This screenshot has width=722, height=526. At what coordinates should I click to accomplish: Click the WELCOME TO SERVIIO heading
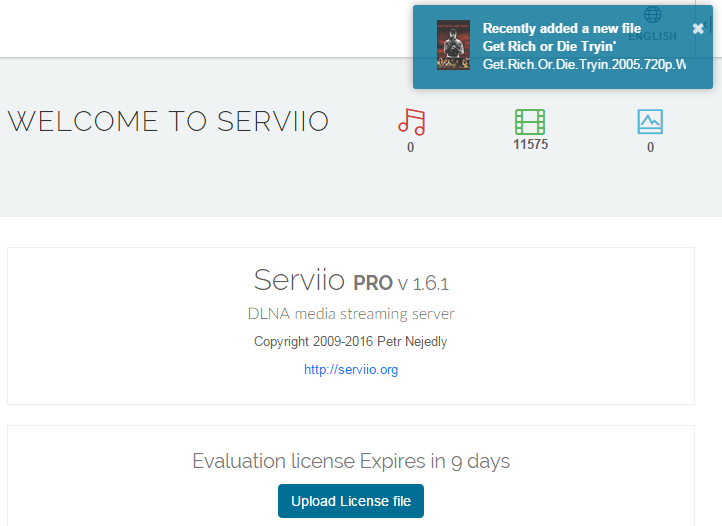click(168, 122)
